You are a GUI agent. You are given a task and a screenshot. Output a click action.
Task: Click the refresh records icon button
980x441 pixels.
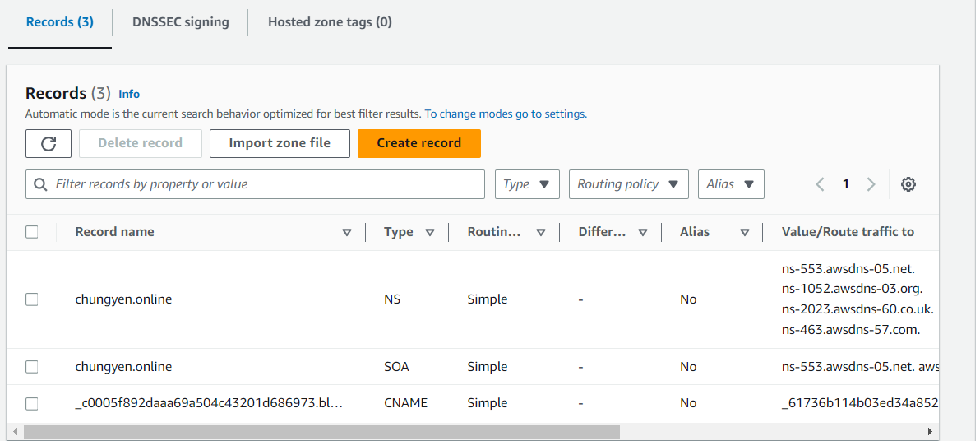[x=49, y=143]
